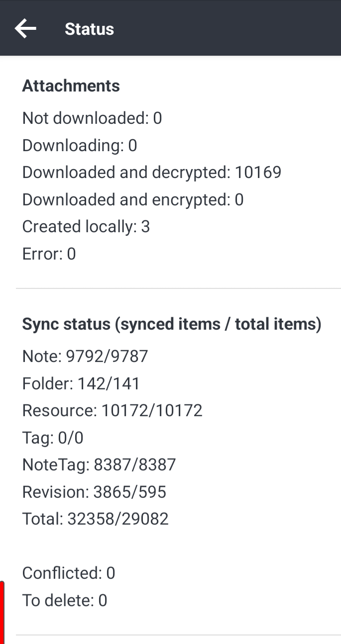
Task: Click the 'Folder: 142/141' entry
Action: (80, 383)
